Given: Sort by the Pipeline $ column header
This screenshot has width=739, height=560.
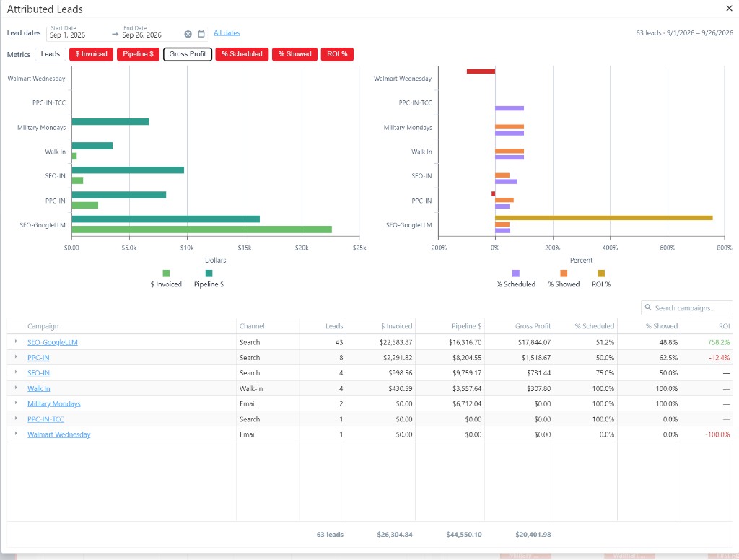Looking at the screenshot, I should (x=467, y=326).
